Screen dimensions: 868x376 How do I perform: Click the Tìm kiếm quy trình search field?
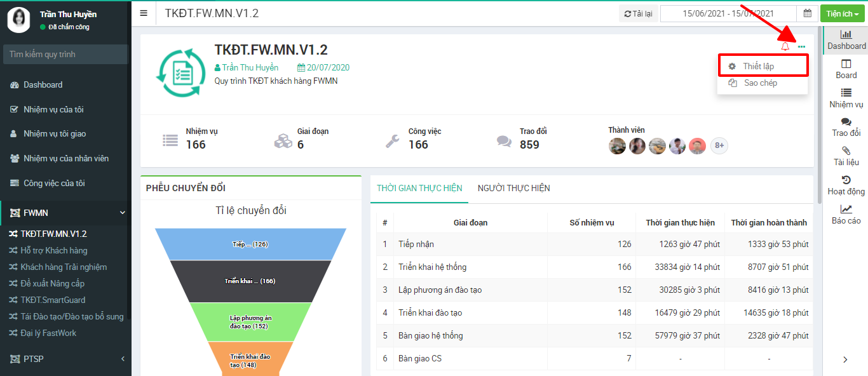click(x=65, y=54)
